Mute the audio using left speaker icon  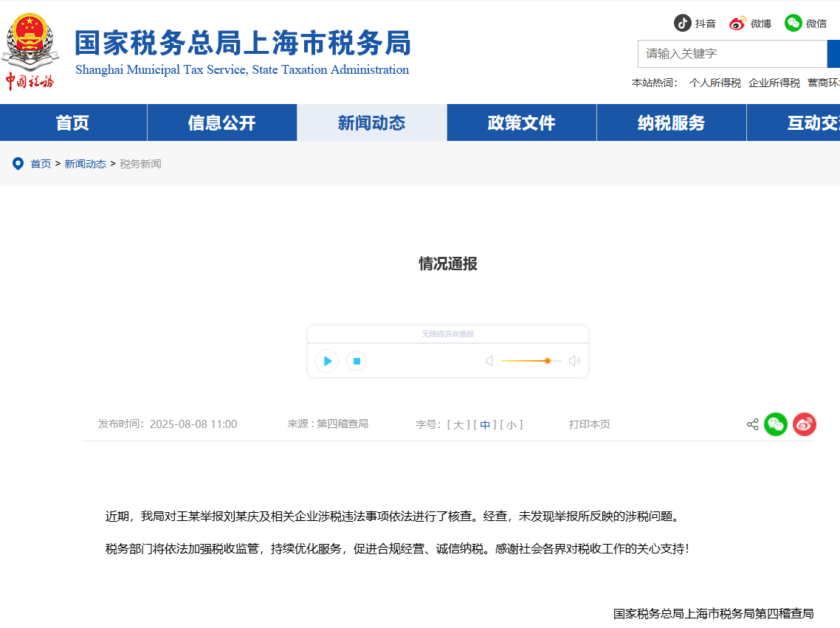tap(489, 361)
